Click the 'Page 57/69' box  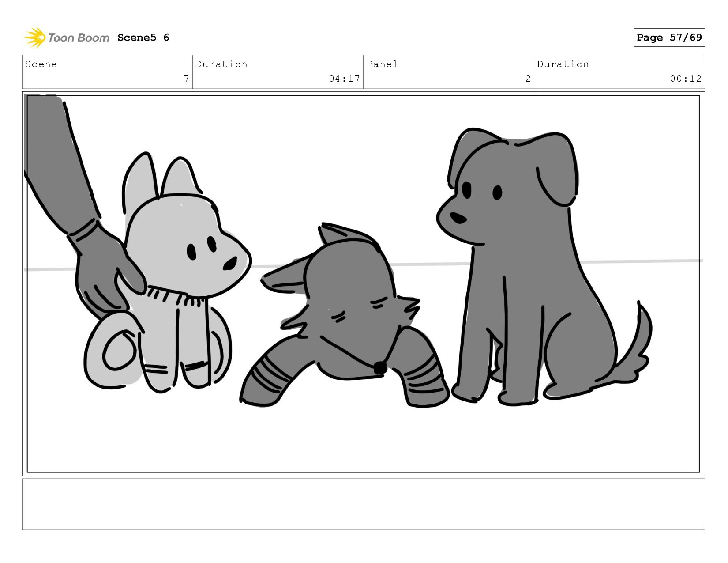(669, 38)
